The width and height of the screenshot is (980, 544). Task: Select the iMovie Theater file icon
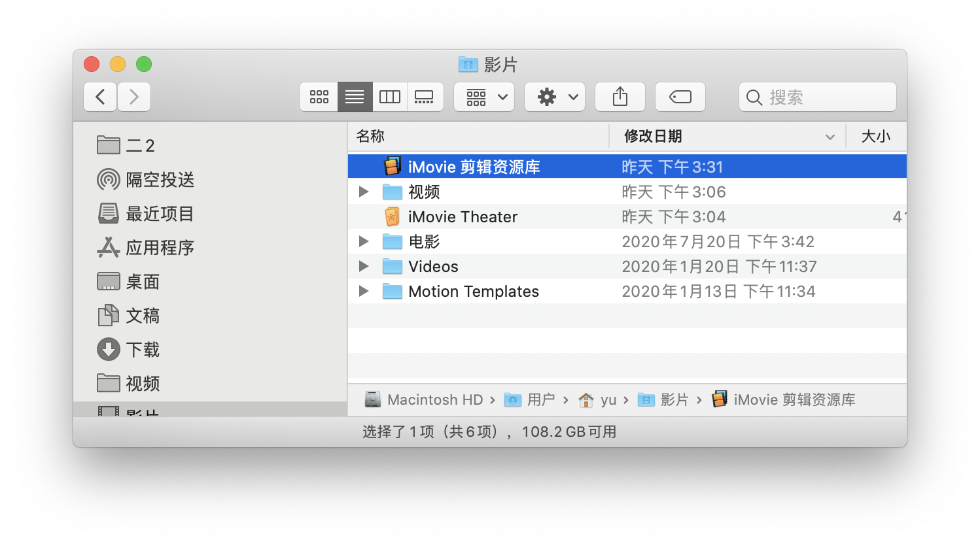[392, 216]
